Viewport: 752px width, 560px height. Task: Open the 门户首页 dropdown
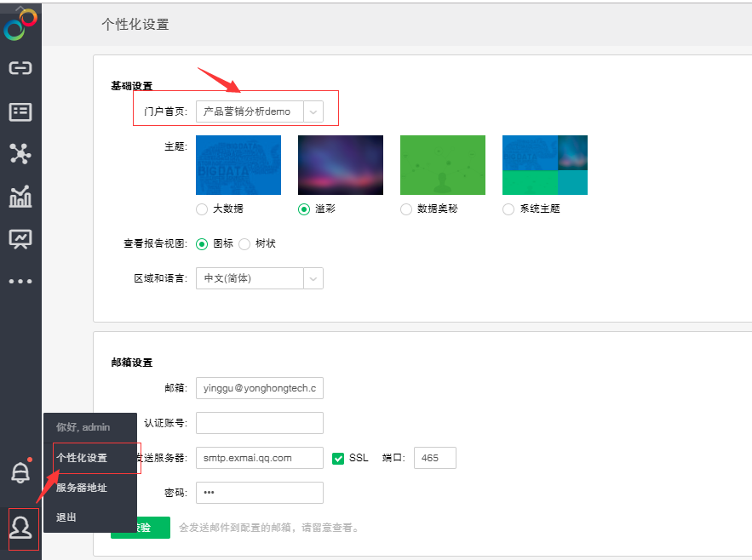313,111
